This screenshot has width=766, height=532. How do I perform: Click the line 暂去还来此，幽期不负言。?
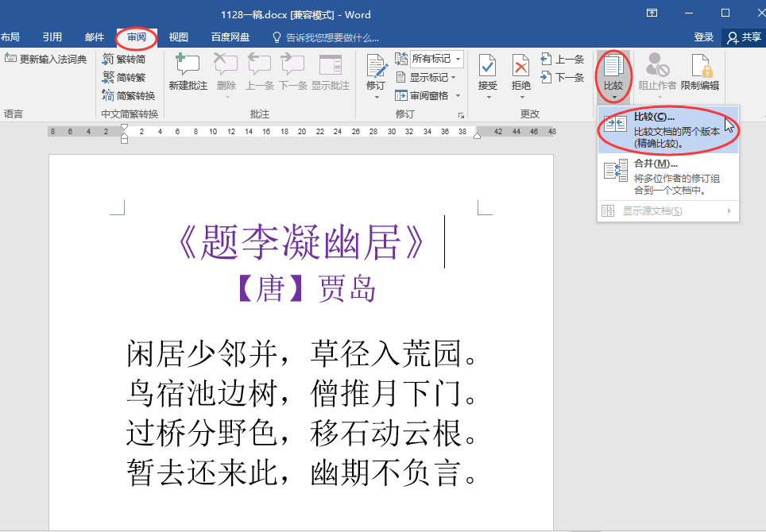click(302, 473)
